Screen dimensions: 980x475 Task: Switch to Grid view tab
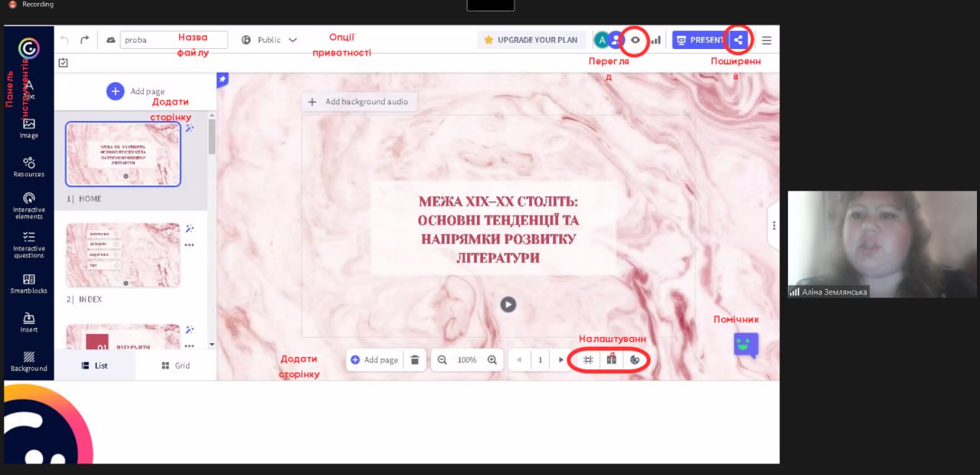click(176, 365)
